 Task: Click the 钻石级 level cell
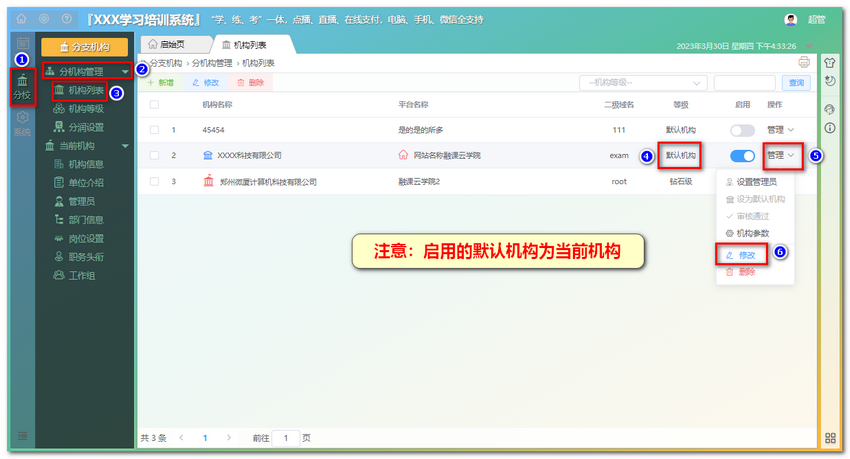(x=680, y=182)
